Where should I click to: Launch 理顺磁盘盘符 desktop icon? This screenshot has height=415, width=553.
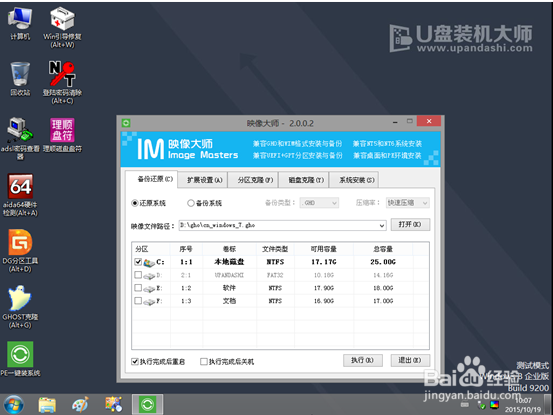pyautogui.click(x=62, y=135)
